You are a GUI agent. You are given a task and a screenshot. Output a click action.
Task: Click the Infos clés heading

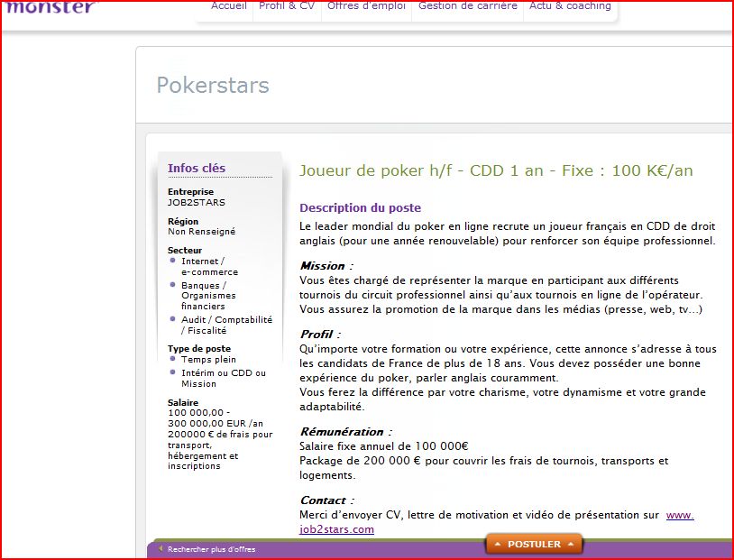coord(197,168)
